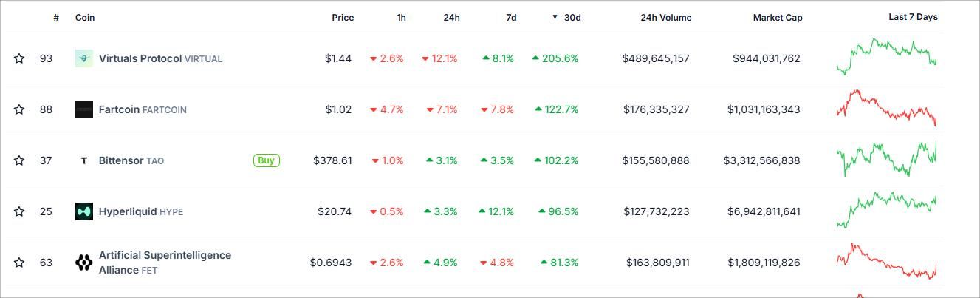Open Virtuals Protocol 7-day sparkline chart
Screen dimensions: 980x298
(x=886, y=57)
